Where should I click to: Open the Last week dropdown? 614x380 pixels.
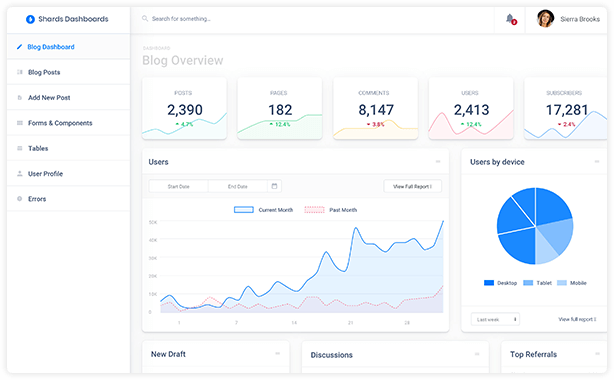click(x=495, y=320)
